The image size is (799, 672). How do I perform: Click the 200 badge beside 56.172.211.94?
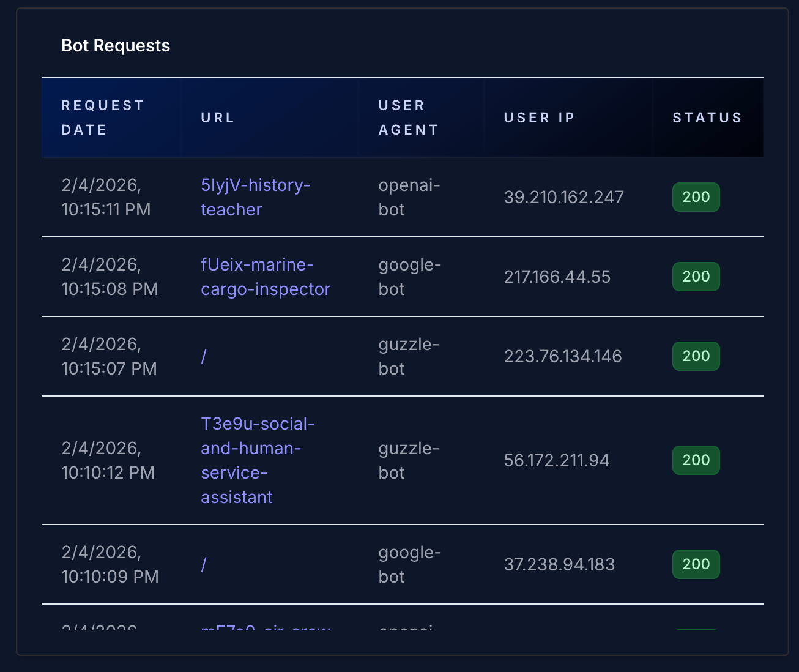(x=696, y=460)
